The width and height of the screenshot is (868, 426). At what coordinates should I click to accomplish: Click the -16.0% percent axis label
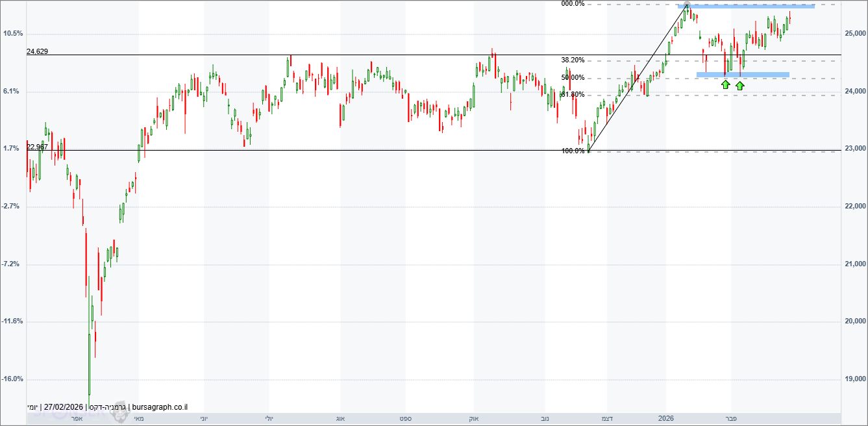[x=13, y=379]
